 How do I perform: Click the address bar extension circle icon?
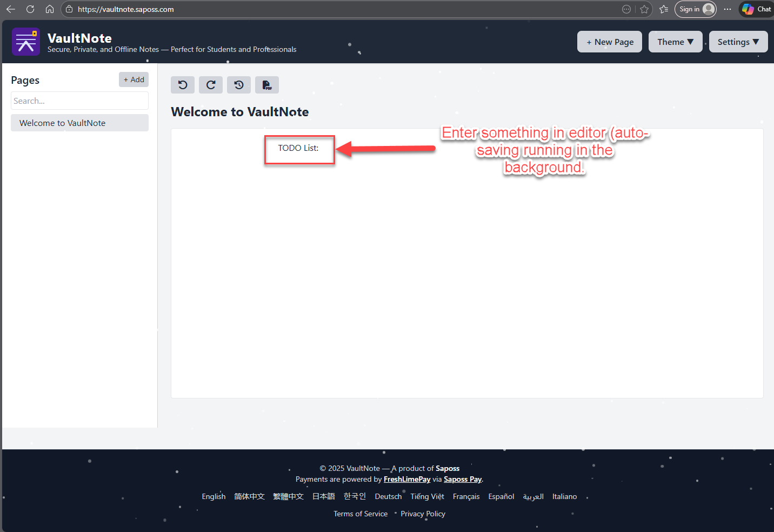[626, 9]
